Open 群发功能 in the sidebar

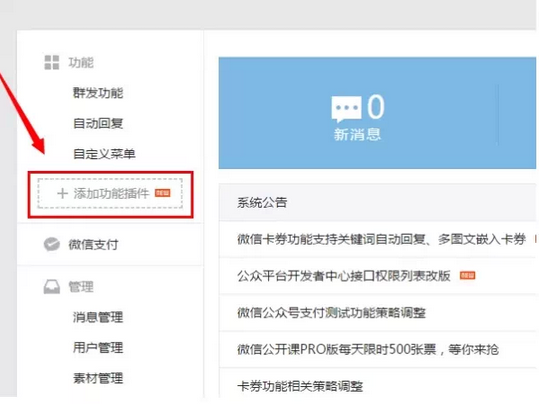pyautogui.click(x=98, y=93)
